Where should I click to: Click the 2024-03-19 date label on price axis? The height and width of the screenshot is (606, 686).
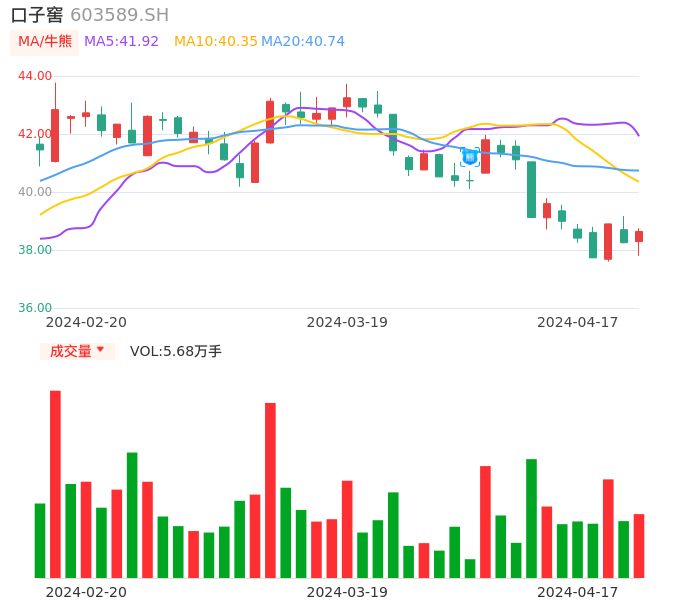coord(347,322)
